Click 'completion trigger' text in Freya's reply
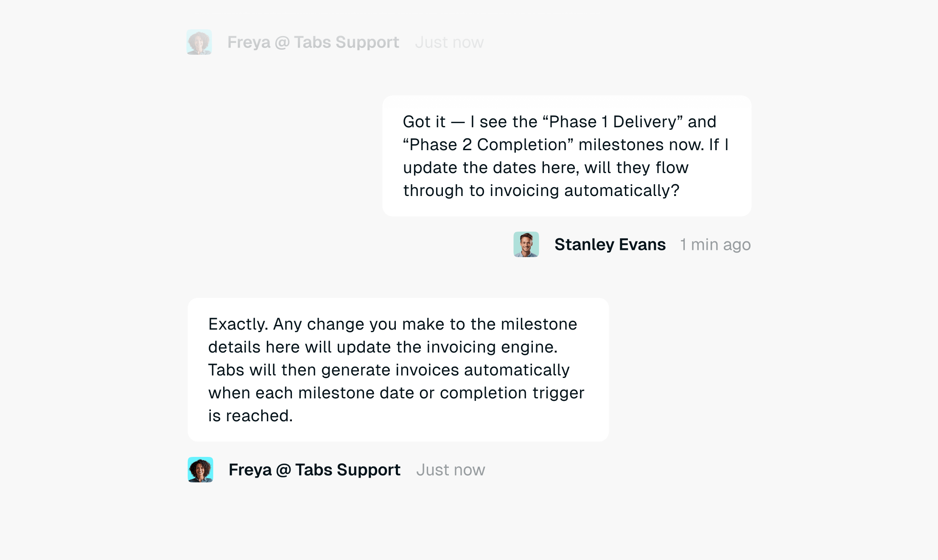This screenshot has height=560, width=938. tap(512, 393)
